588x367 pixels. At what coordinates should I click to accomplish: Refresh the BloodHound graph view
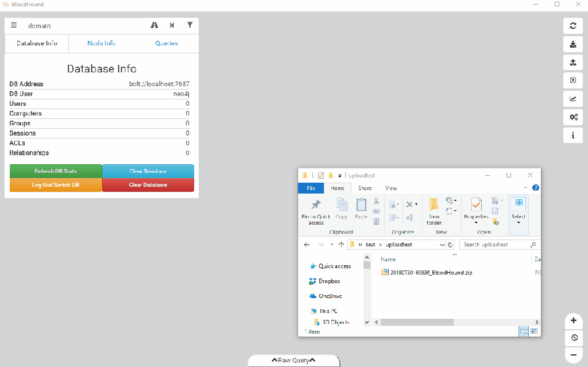point(573,25)
